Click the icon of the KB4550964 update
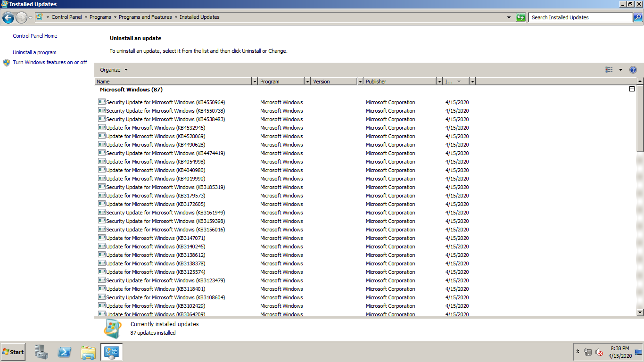Screen dimensions: 644x362 click(102, 102)
